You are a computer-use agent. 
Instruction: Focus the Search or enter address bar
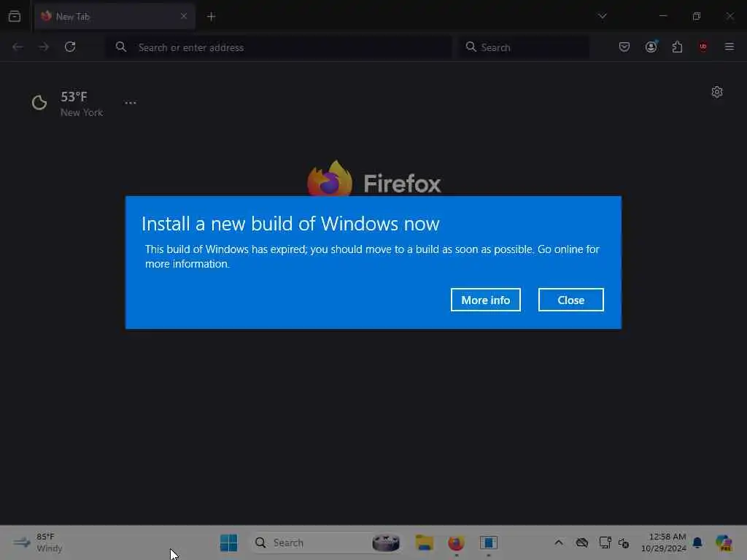(279, 47)
